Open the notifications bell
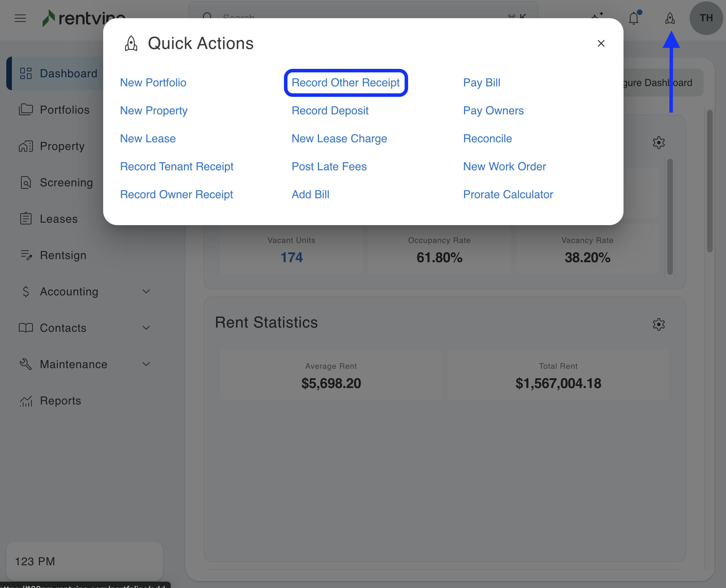 point(634,18)
